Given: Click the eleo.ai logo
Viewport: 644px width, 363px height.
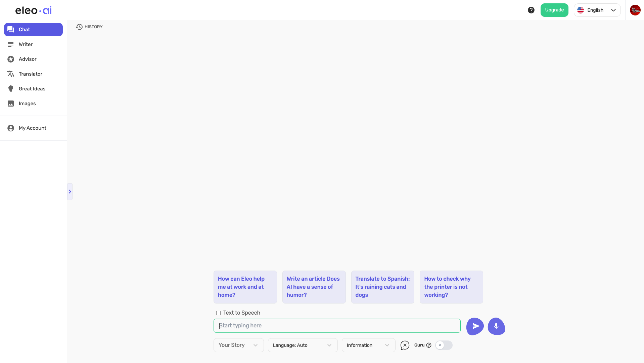Looking at the screenshot, I should coord(33,10).
